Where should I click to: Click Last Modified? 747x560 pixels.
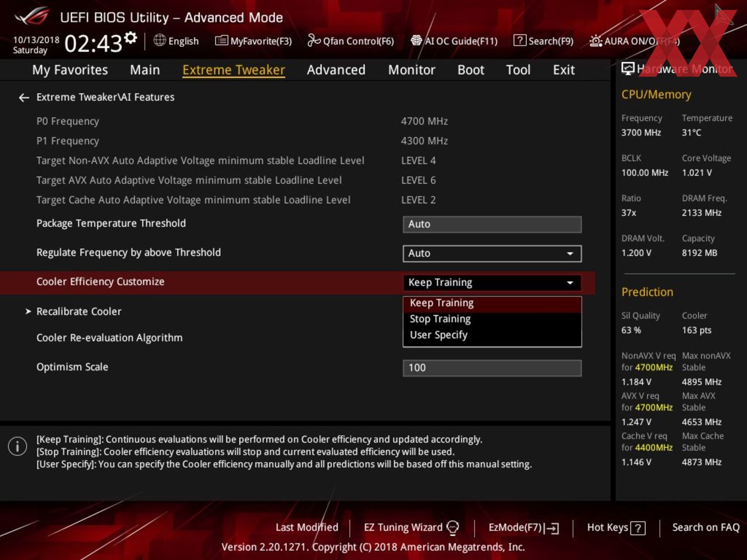tap(306, 527)
